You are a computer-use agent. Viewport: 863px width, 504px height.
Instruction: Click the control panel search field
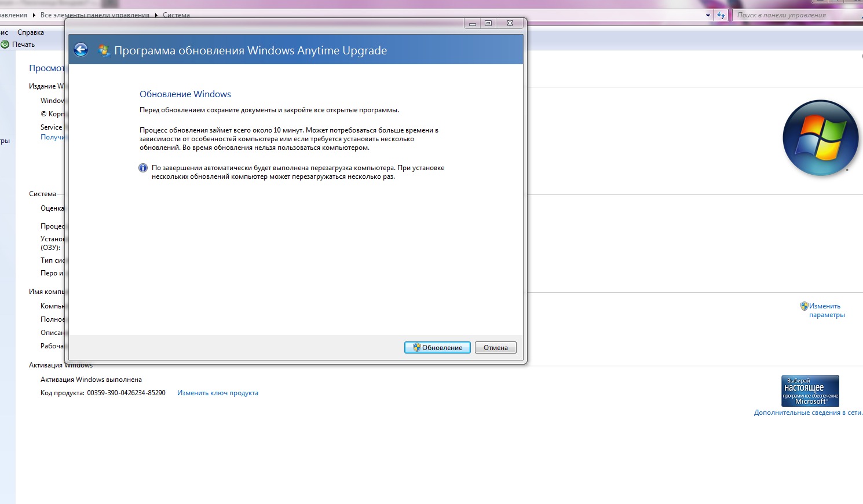coord(798,15)
